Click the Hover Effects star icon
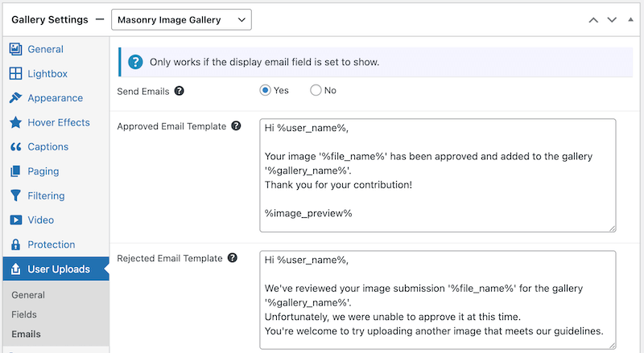644x353 pixels. tap(15, 122)
